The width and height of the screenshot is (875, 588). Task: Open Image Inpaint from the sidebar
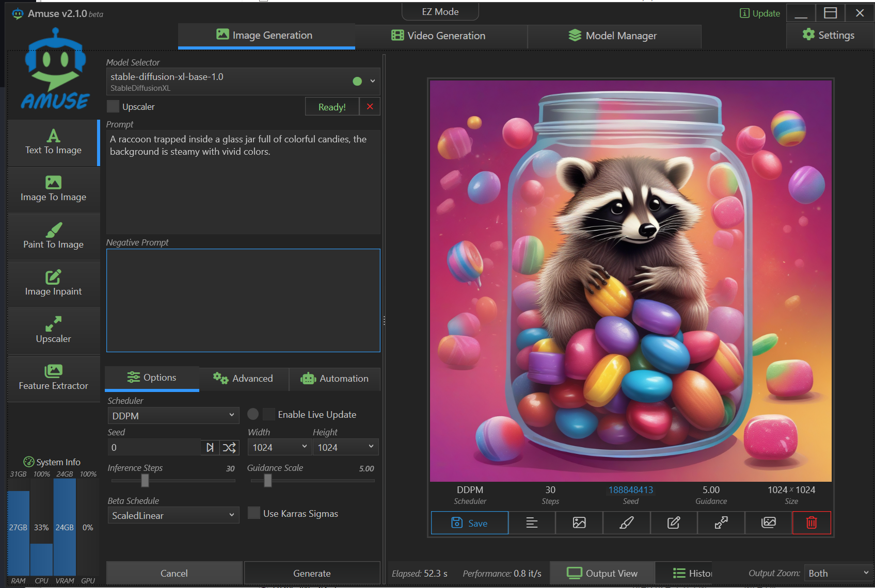pos(53,283)
